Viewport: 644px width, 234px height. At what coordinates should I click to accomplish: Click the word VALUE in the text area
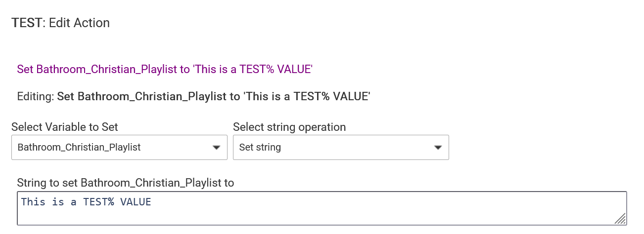click(x=136, y=202)
